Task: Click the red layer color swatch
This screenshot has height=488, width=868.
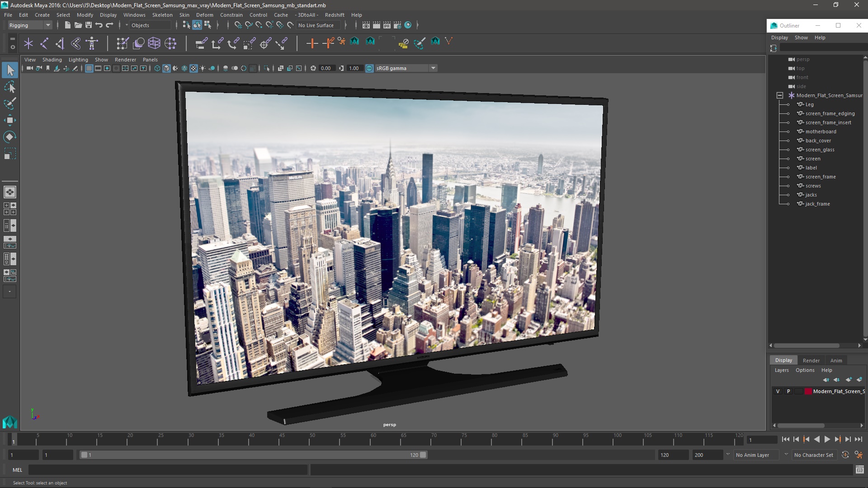Action: 808,391
